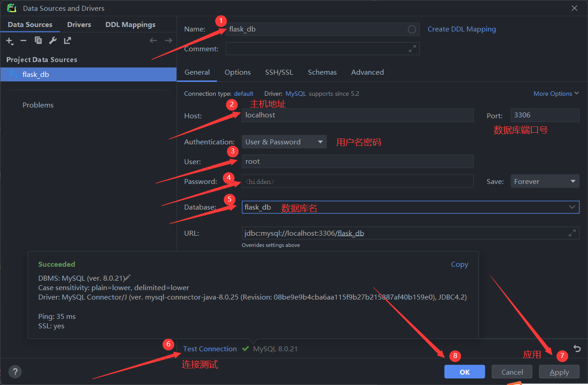The height and width of the screenshot is (385, 588).
Task: Go forward with right arrow icon
Action: click(168, 40)
